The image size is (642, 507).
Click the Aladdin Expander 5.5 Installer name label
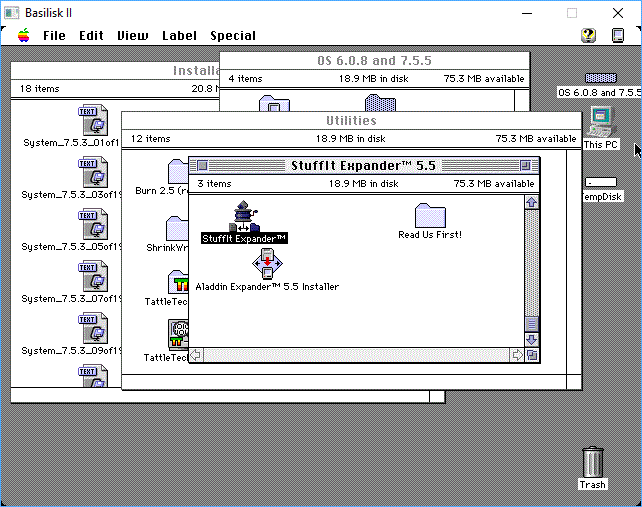267,287
